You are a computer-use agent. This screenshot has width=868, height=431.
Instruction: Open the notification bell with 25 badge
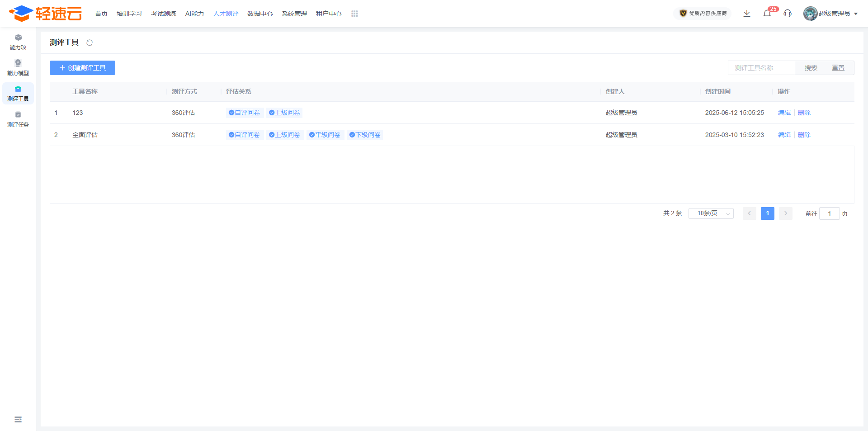pyautogui.click(x=767, y=14)
